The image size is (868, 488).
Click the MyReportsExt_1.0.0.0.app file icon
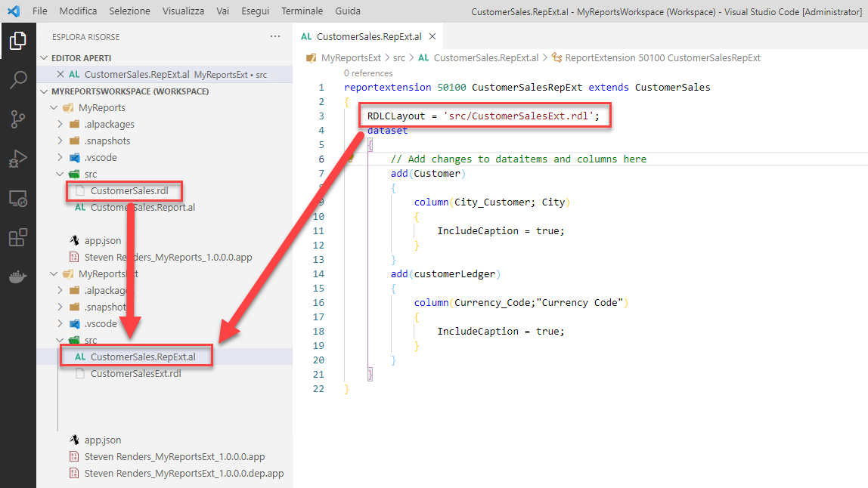click(74, 456)
